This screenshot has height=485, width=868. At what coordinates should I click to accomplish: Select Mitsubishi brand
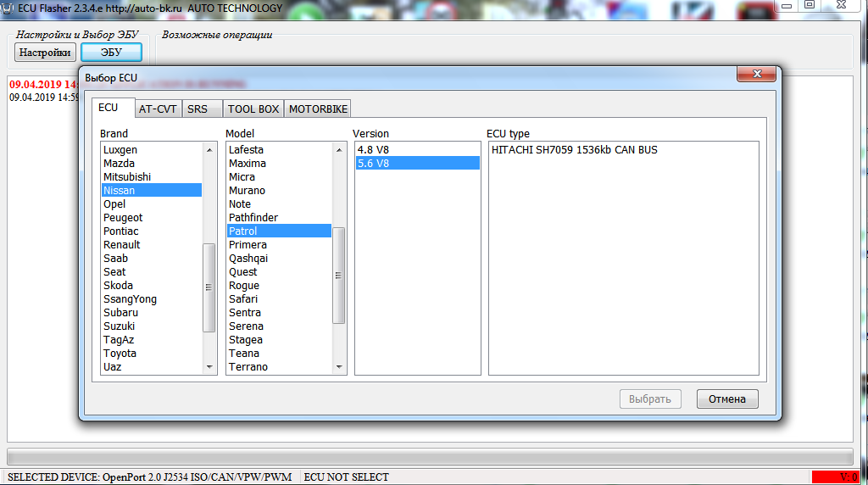(x=151, y=176)
